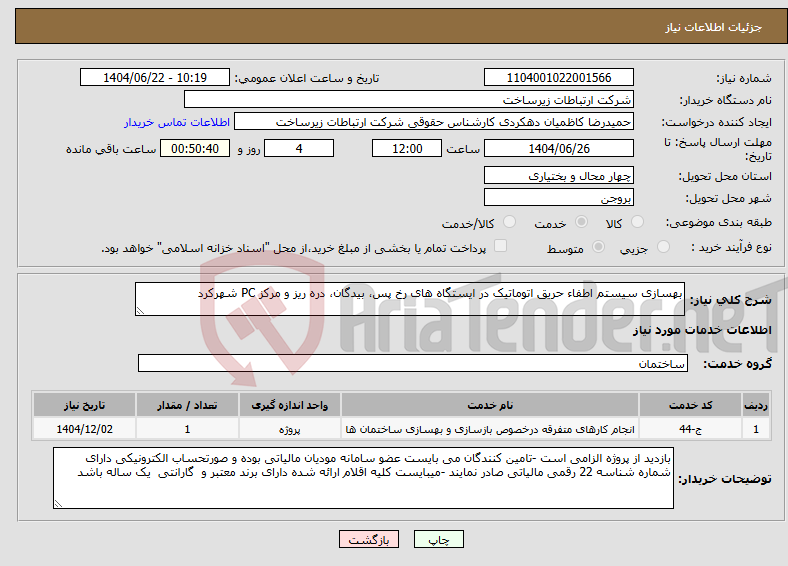Viewport: 788px width, 566px height.
Task: Click the remaining days field showing 4
Action: 299,148
